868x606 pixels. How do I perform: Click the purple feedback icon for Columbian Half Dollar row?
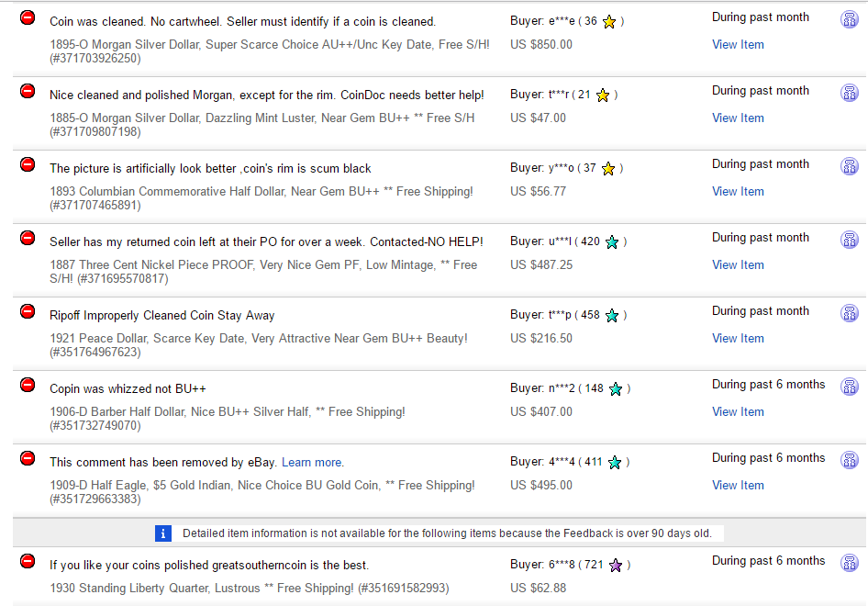849,166
